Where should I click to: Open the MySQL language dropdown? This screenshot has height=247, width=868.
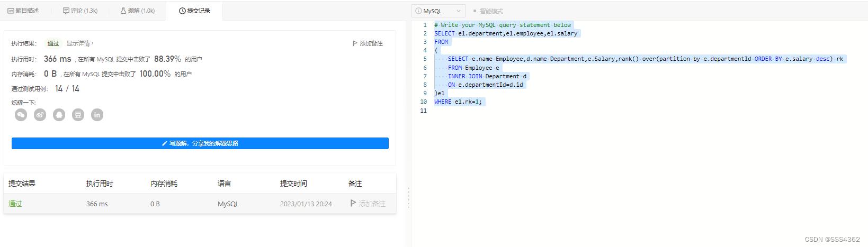point(439,11)
